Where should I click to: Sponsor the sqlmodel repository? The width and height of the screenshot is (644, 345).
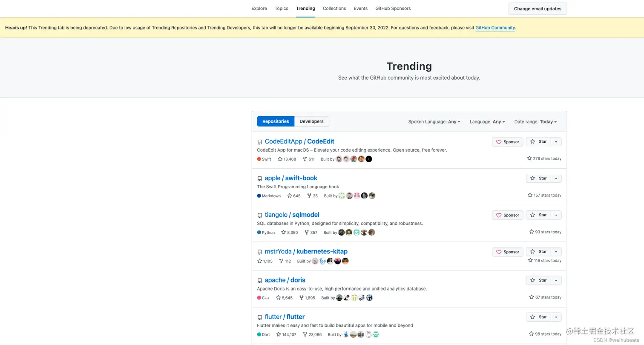[508, 215]
